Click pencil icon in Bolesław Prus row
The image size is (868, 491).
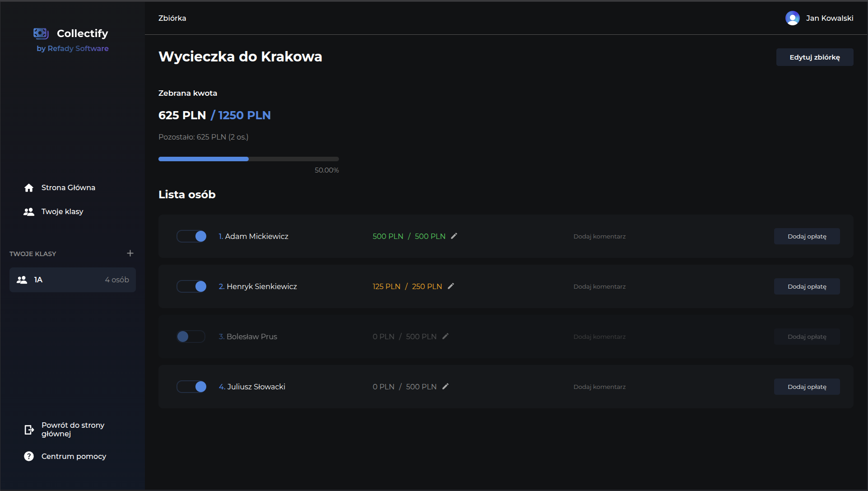[446, 336]
